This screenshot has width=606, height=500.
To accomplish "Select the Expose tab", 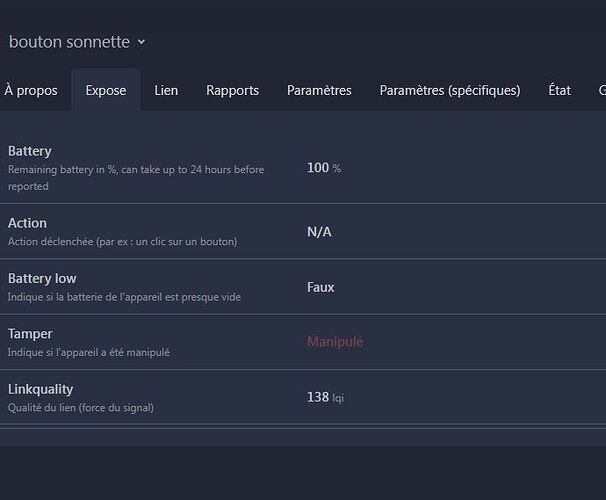I will pos(106,90).
